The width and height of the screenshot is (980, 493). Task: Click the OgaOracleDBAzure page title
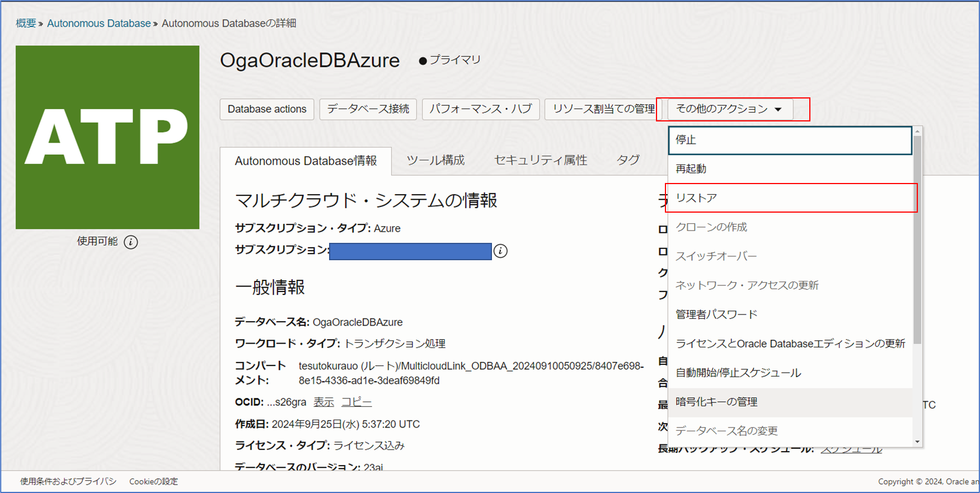(x=310, y=60)
